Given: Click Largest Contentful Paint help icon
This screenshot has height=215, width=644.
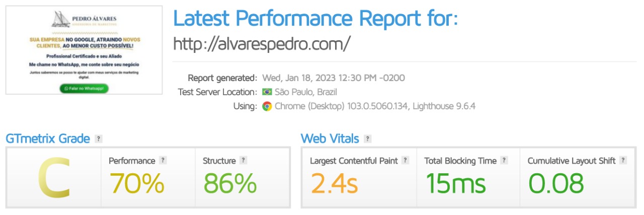Looking at the screenshot, I should (x=405, y=161).
